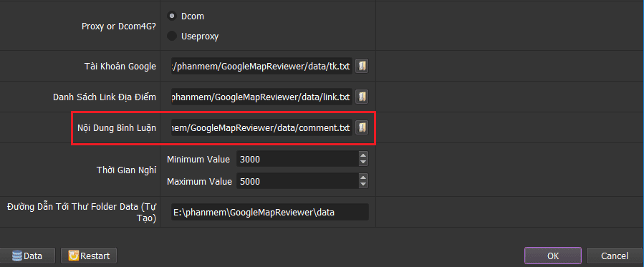The width and height of the screenshot is (644, 267).
Task: Increase the Maximum Value with up arrow
Action: (x=362, y=178)
